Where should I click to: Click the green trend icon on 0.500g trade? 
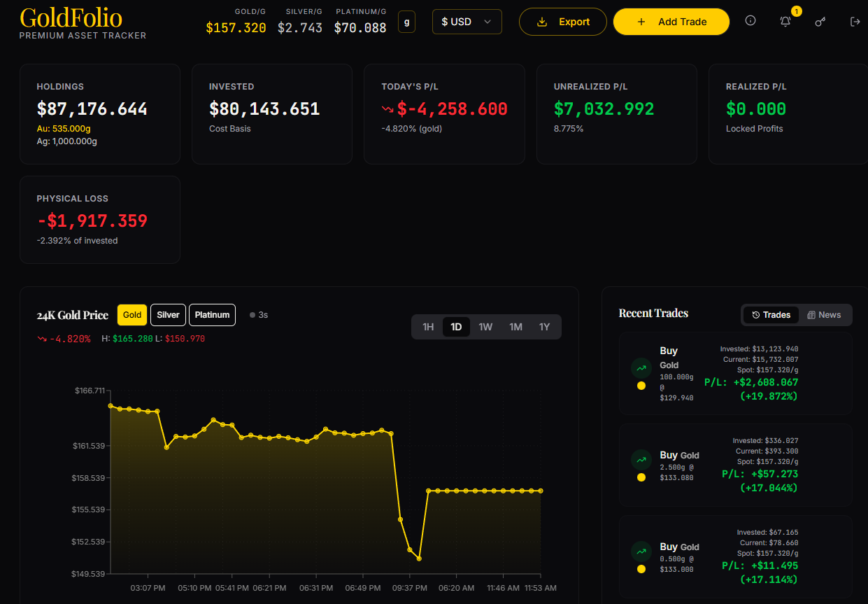(x=641, y=552)
